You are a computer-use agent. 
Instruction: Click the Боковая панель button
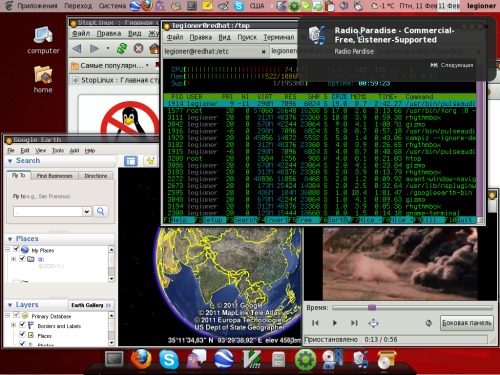[x=467, y=323]
